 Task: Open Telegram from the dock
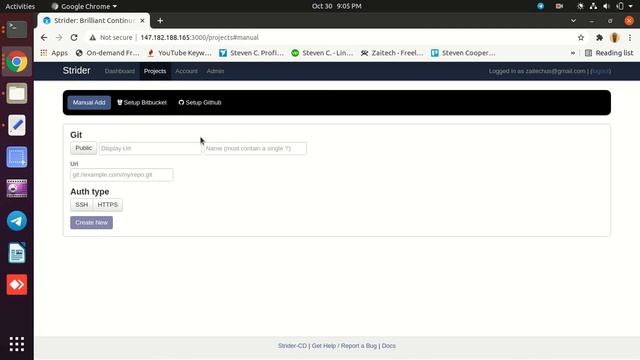[x=17, y=221]
